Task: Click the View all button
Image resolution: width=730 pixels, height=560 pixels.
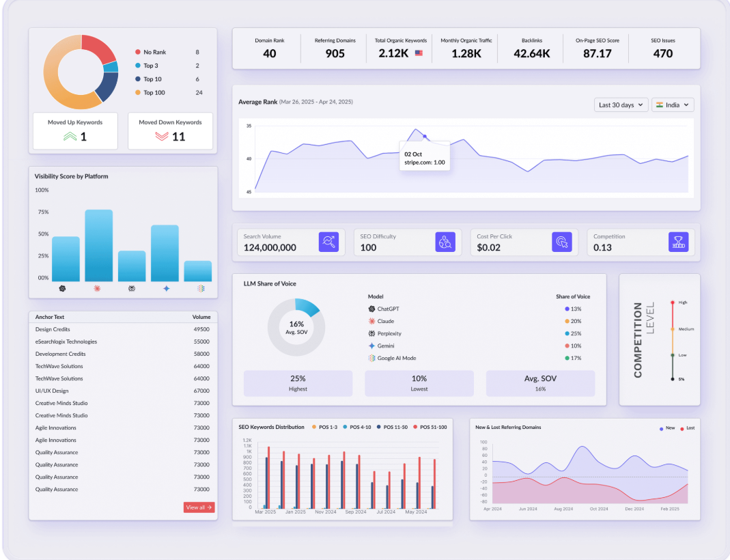Action: 199,507
